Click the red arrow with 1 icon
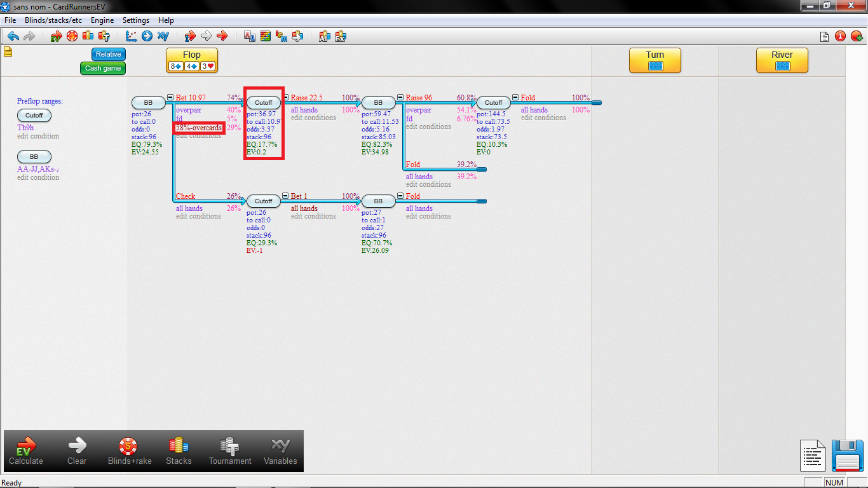Viewport: 868px width, 488px height. coord(190,36)
